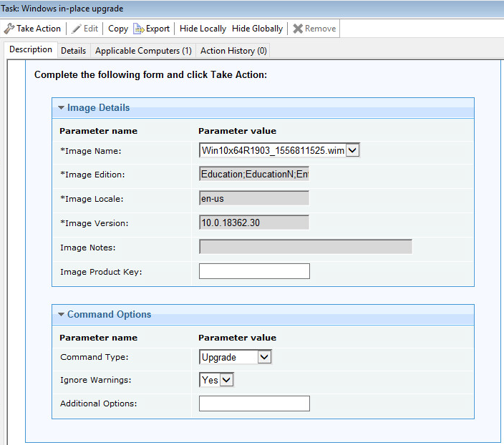
Task: Open the Details tab
Action: tap(74, 51)
